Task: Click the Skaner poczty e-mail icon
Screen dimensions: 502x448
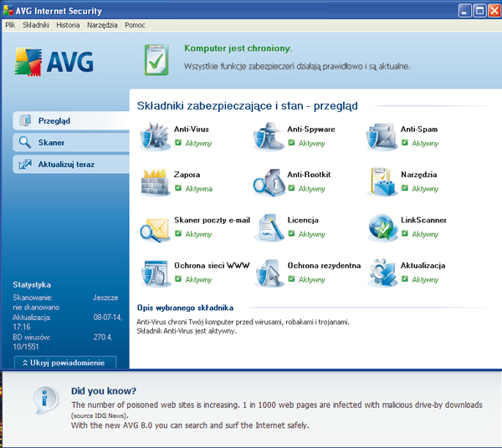Action: click(155, 227)
